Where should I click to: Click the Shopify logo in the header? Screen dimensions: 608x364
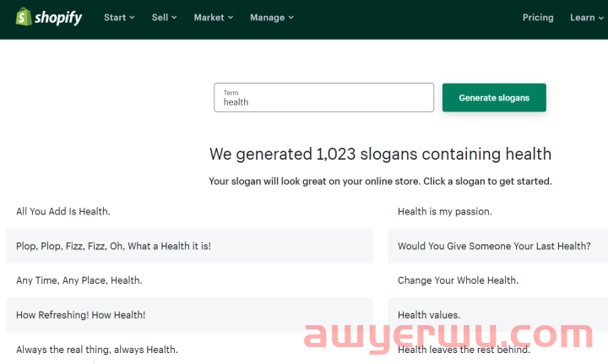(49, 17)
